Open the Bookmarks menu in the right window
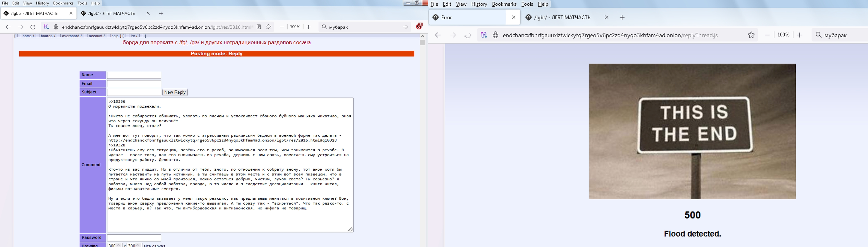The image size is (868, 247). click(504, 4)
